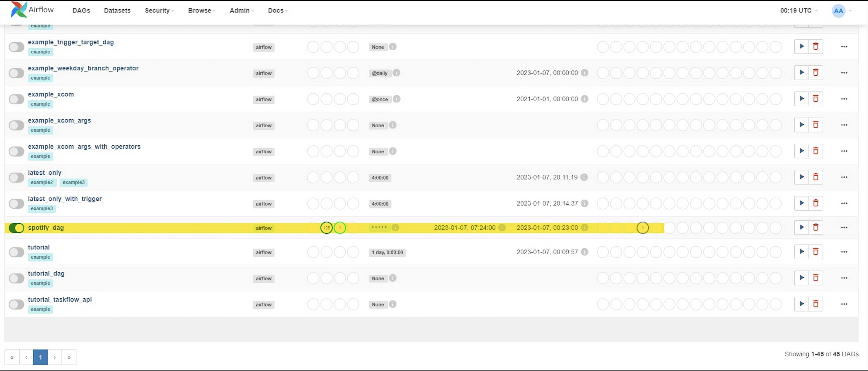This screenshot has height=371, width=868.
Task: Open info icon next to 2023-01-07, 07:24:00
Action: click(502, 228)
